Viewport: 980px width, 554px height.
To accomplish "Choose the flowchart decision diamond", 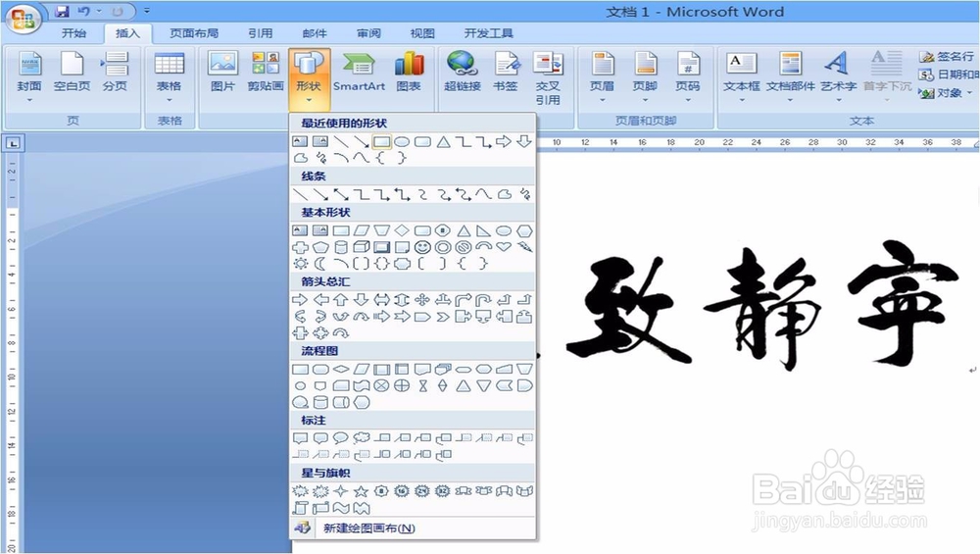I will (x=341, y=369).
